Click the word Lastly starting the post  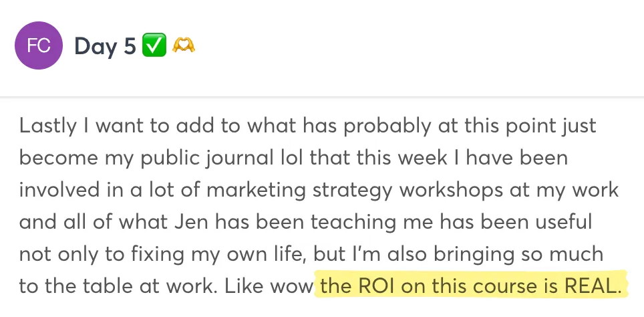47,126
